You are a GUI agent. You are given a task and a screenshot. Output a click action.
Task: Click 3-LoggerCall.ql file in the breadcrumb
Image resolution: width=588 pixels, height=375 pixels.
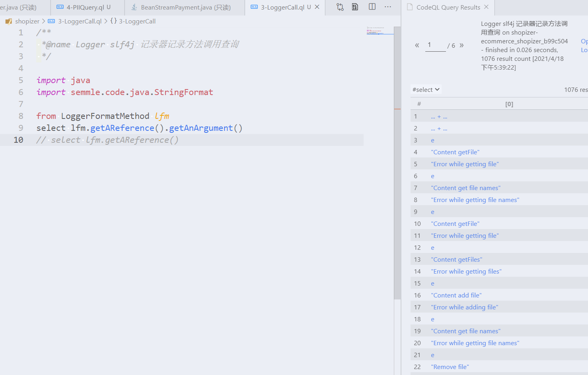[80, 21]
